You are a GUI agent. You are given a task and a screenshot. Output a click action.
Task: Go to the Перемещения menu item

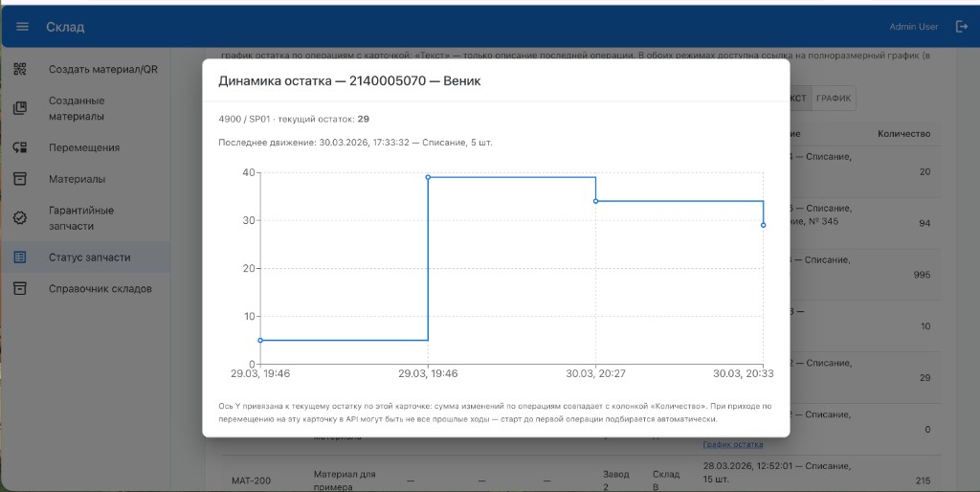point(84,147)
